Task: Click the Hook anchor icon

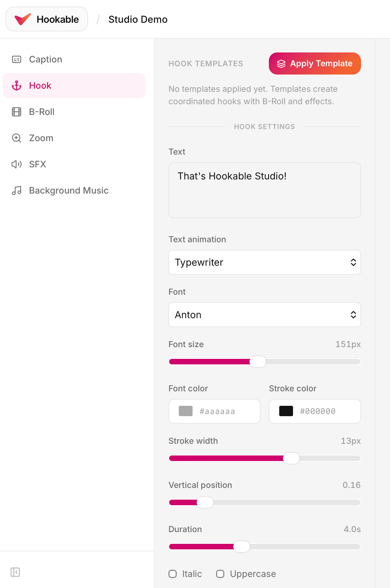Action: [x=17, y=86]
